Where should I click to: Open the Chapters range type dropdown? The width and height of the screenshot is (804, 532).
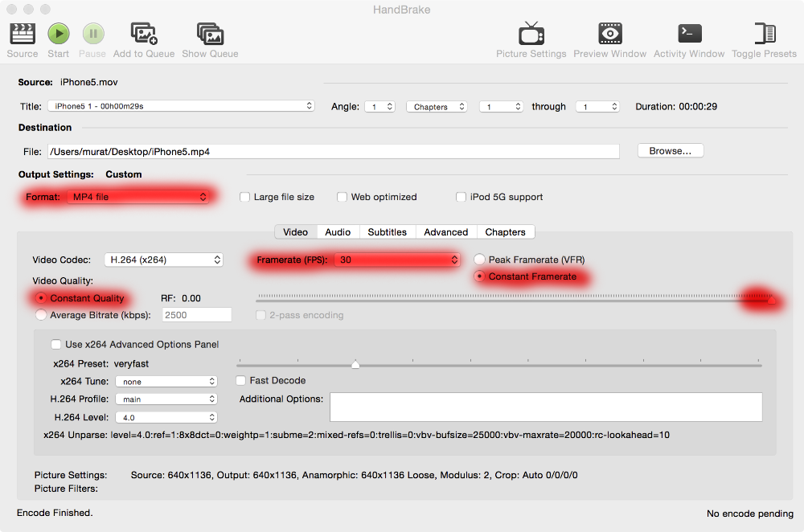click(x=437, y=107)
